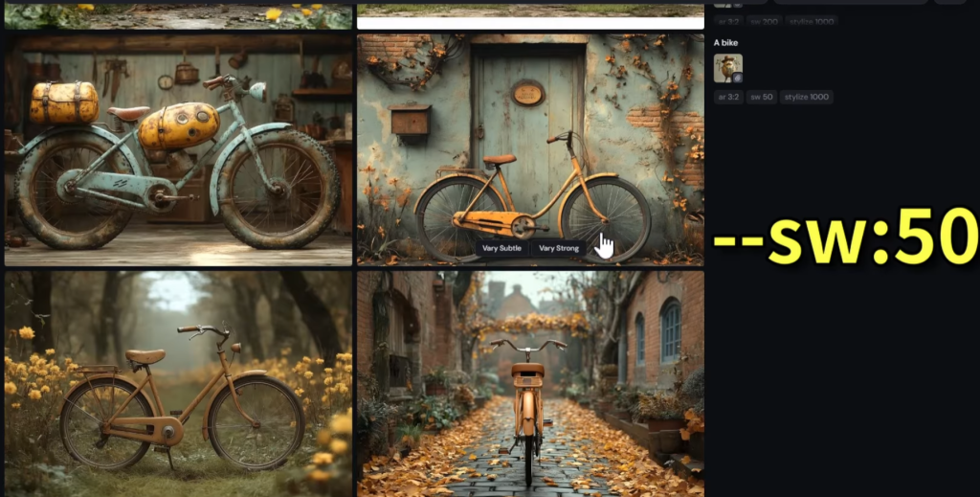Open the partially visible top-left flower image
The width and height of the screenshot is (980, 497).
(x=178, y=15)
